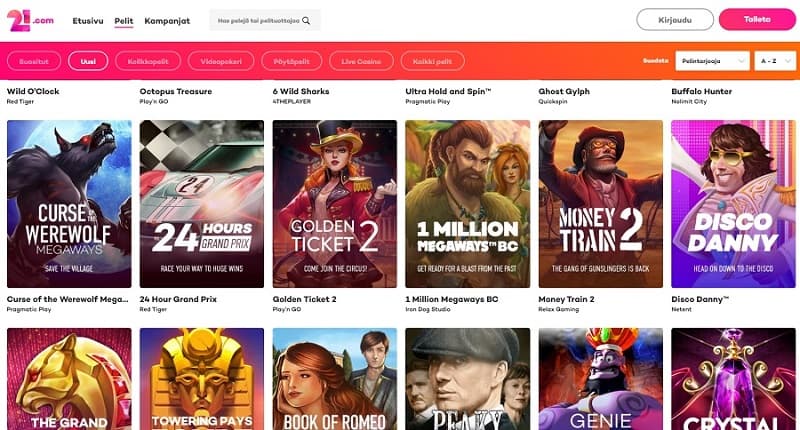Switch to Kolikkopelit filter
This screenshot has width=800, height=430.
[148, 61]
